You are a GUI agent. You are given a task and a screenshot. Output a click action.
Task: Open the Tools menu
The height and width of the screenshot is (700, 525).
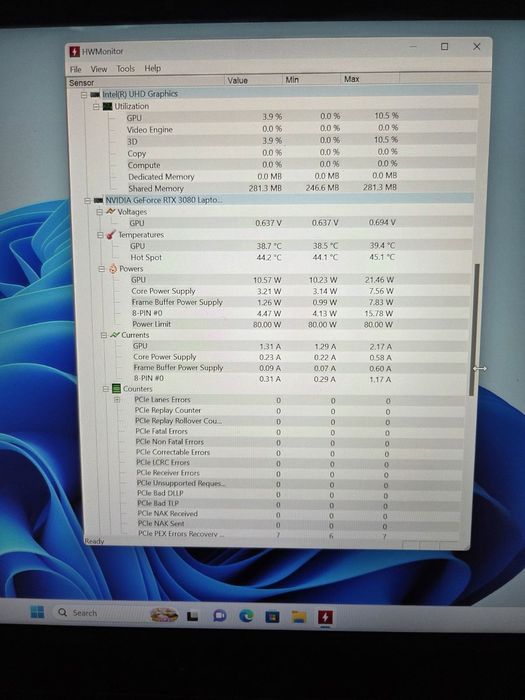coord(125,68)
